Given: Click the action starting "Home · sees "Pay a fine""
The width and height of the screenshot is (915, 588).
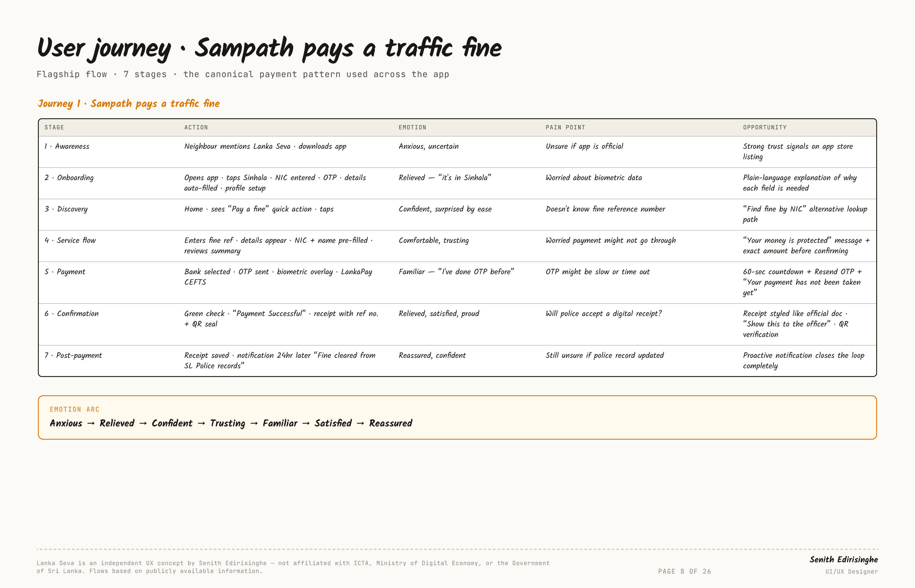Looking at the screenshot, I should tap(259, 209).
